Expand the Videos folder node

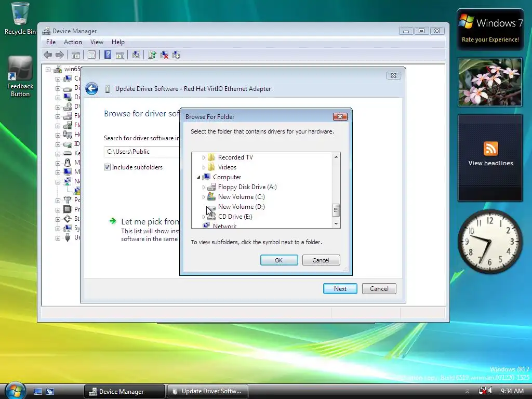coord(204,167)
